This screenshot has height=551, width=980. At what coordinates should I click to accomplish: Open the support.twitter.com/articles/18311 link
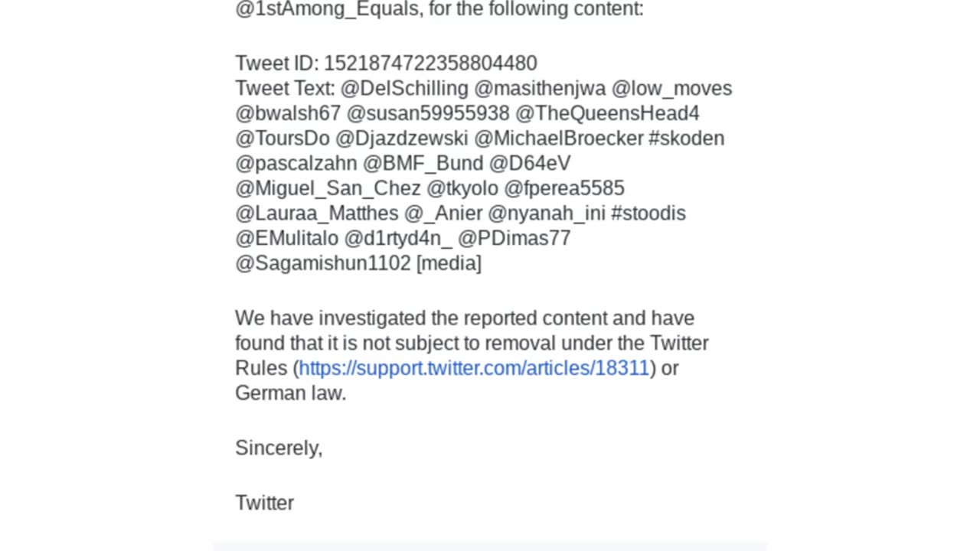473,368
